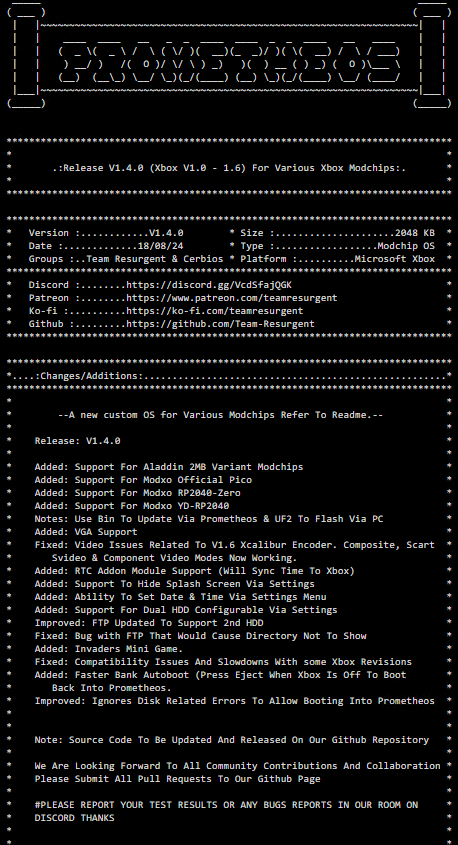The width and height of the screenshot is (458, 845).
Task: Click the Added VGA Support line
Action: [x=86, y=531]
